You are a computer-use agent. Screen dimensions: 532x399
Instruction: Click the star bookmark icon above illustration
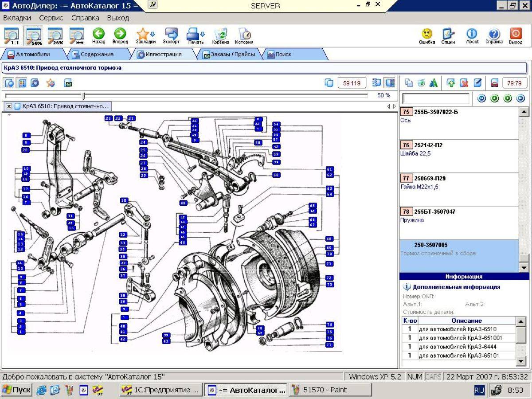click(51, 82)
